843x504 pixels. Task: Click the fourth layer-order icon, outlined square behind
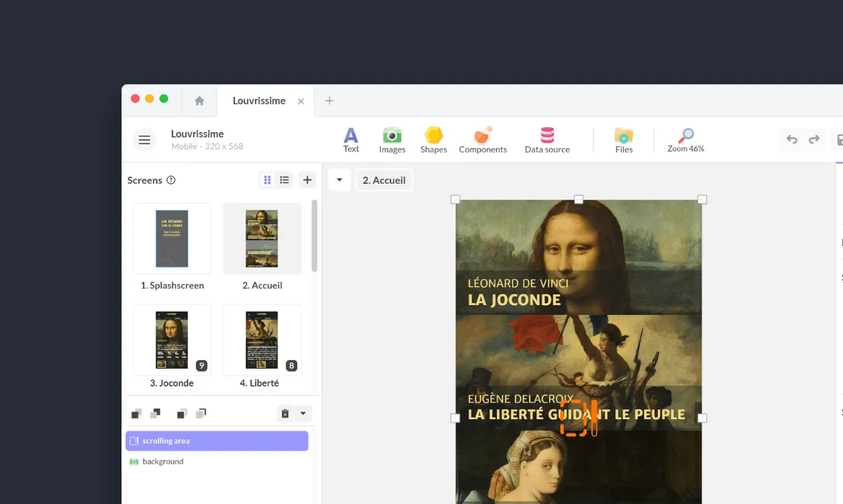click(201, 414)
